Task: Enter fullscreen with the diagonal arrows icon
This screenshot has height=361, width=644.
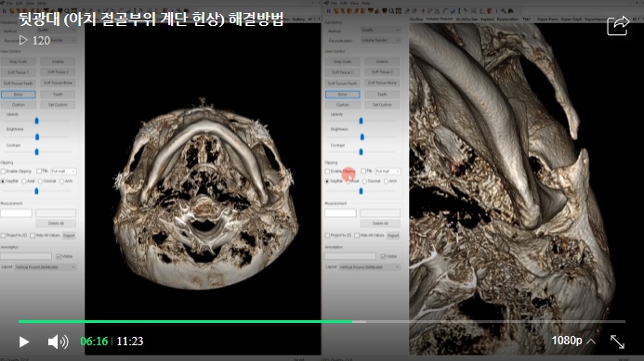Action: [617, 342]
